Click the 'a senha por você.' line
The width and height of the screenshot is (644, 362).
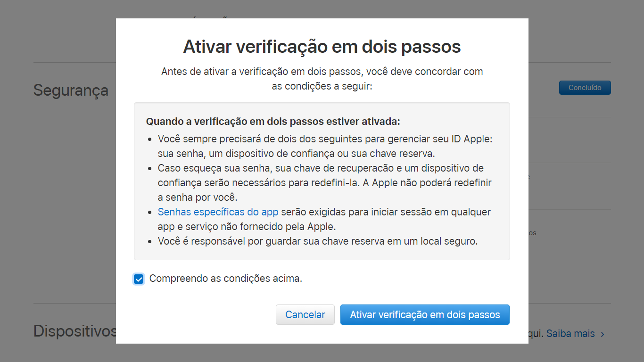tap(198, 197)
